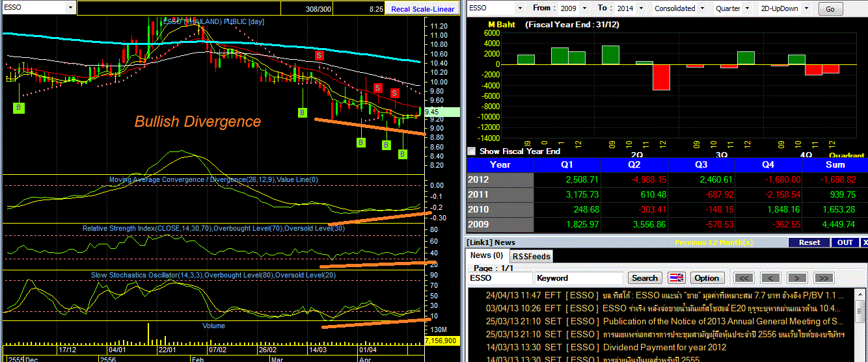Open the ESSO symbol dropdown in the financials panel

click(x=520, y=8)
